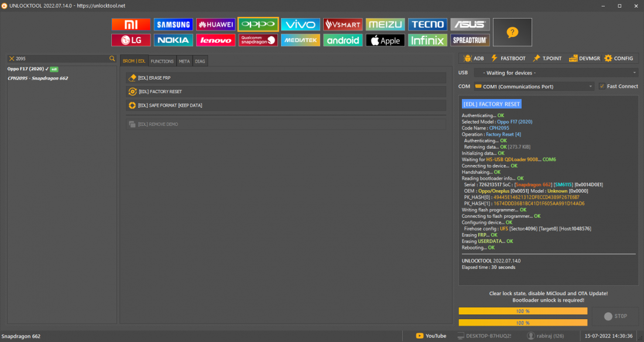
Task: Select the LG brand logo
Action: (x=131, y=40)
